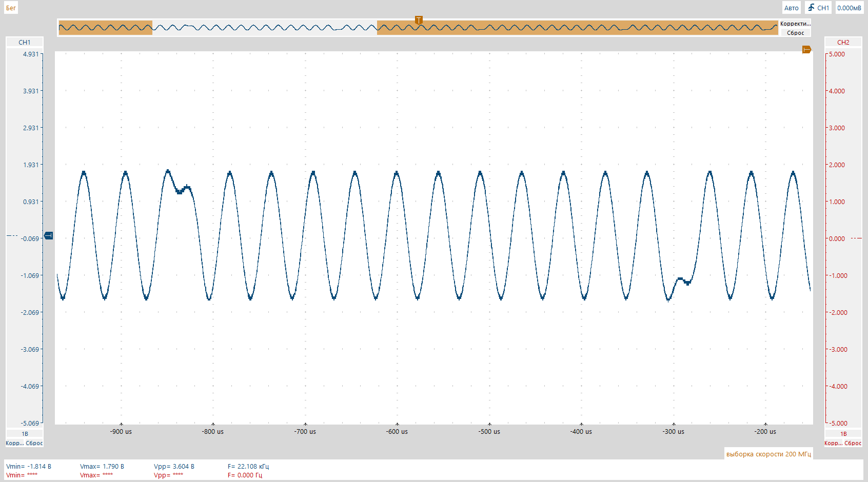Click the 2.000 value on CH2 axis
This screenshot has width=868, height=482.
837,165
